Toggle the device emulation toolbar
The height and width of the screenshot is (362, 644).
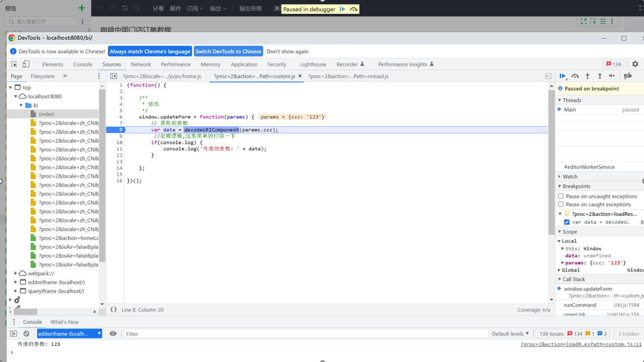(x=26, y=64)
